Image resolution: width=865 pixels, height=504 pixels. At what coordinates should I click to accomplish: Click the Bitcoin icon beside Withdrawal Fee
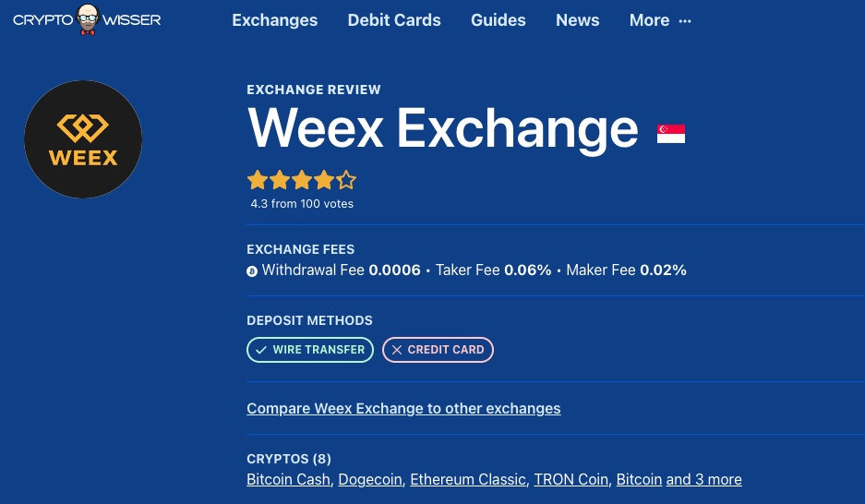(x=251, y=271)
